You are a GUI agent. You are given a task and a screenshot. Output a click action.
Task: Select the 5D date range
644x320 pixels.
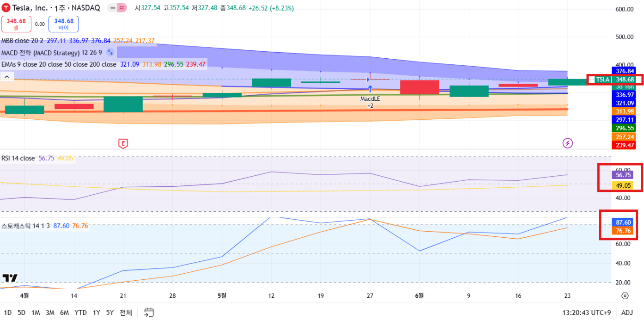[21, 313]
